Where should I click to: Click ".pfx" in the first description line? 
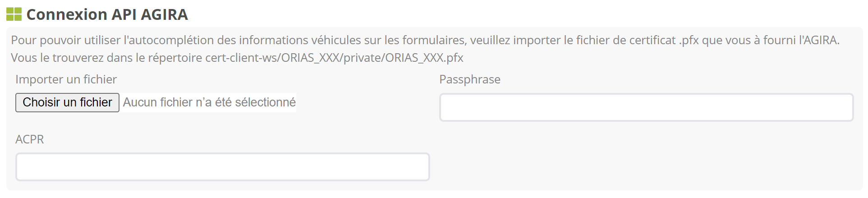click(x=689, y=40)
